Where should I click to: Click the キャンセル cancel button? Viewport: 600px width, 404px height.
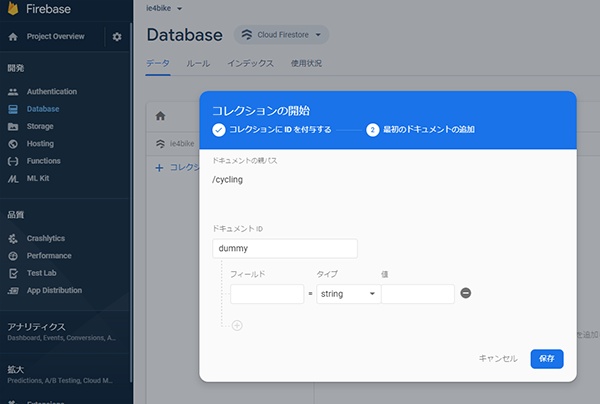pos(498,359)
